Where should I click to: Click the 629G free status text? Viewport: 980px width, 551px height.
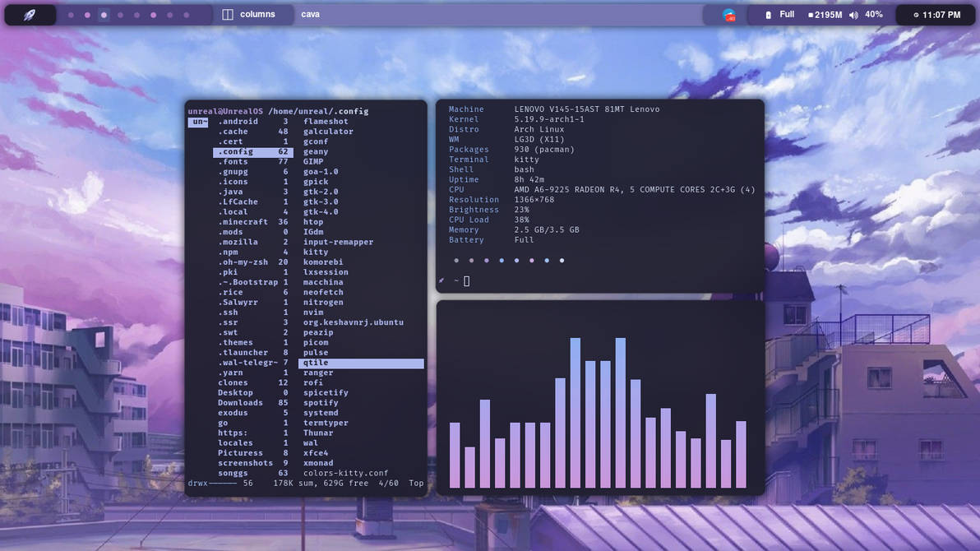click(x=345, y=483)
